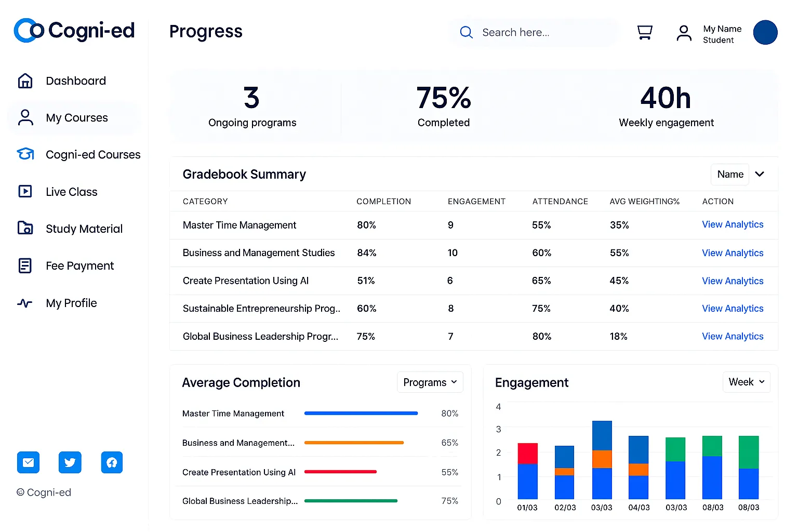Click the Cogni-ed logo
798x532 pixels.
pyautogui.click(x=74, y=31)
